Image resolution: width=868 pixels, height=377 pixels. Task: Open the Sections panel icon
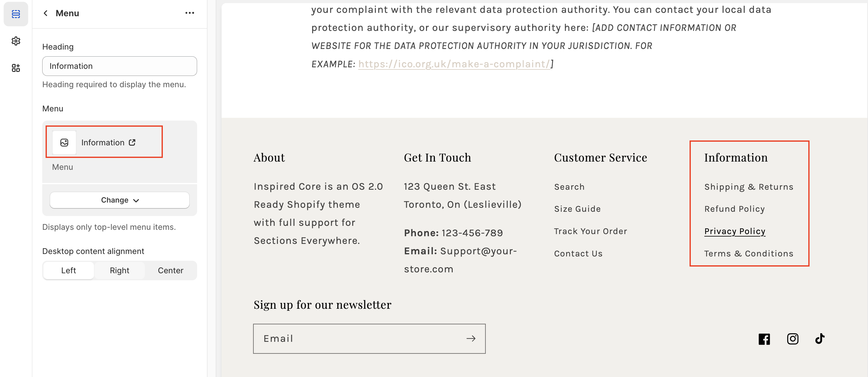pos(16,14)
